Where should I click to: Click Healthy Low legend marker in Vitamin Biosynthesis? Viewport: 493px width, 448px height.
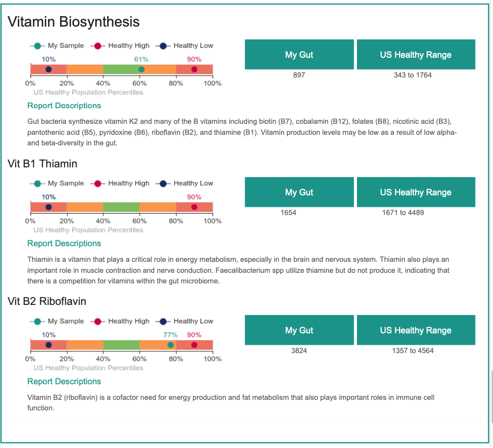pos(163,46)
